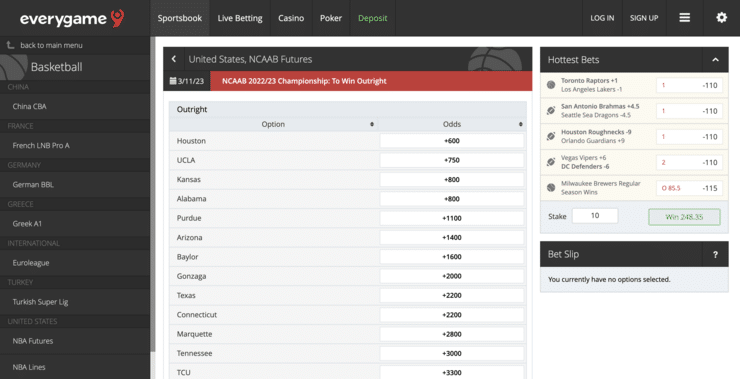Select Gonzaga +2000 odds
Screen dimensions: 740x379
coord(452,276)
